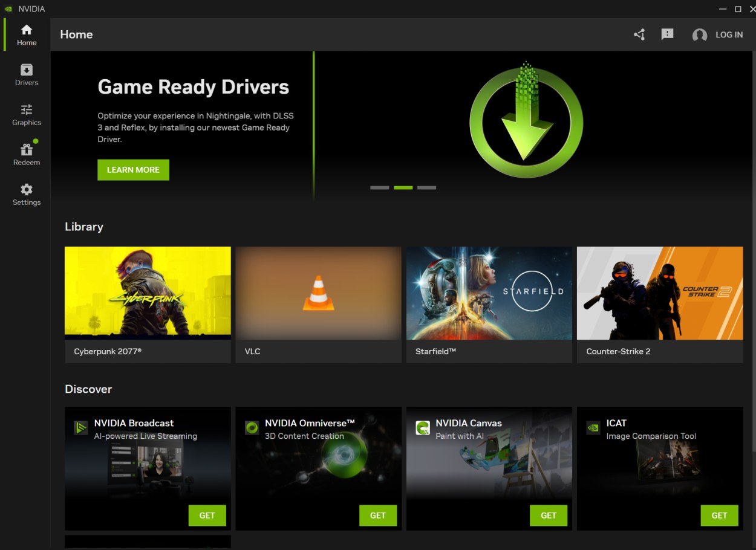The image size is (756, 550).
Task: Open Cyberpunk 2077 from the Library
Action: coord(147,292)
